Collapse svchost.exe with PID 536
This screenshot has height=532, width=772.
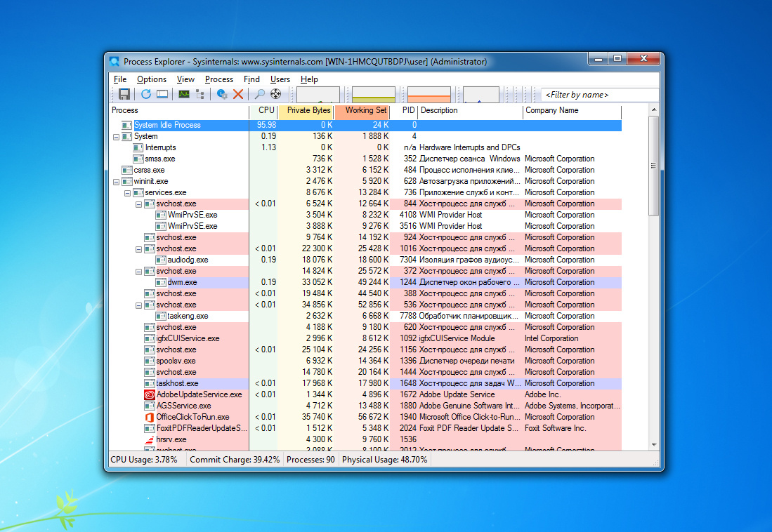(x=139, y=305)
